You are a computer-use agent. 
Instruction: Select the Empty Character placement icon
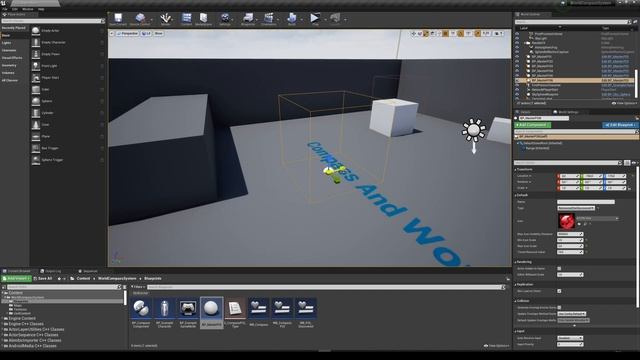click(36, 42)
